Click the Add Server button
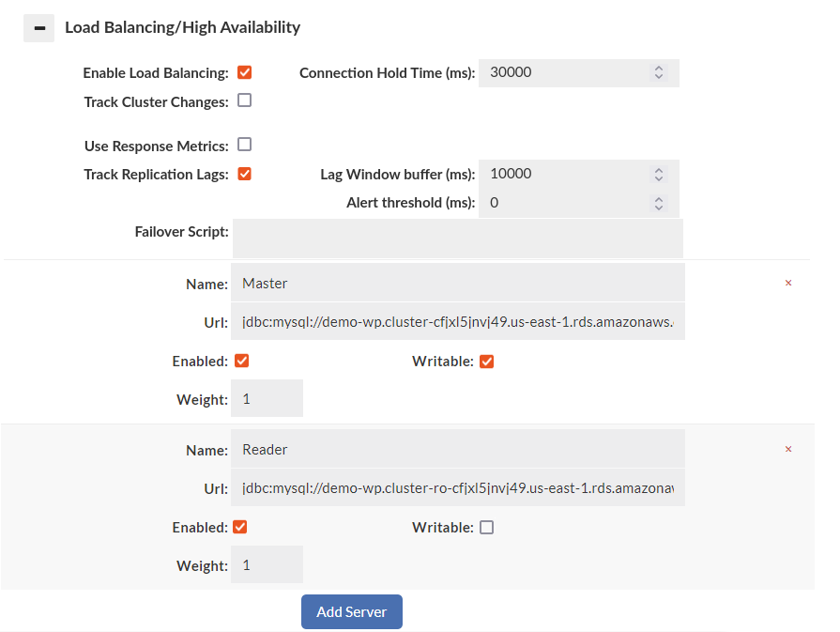This screenshot has height=632, width=840. [x=351, y=611]
